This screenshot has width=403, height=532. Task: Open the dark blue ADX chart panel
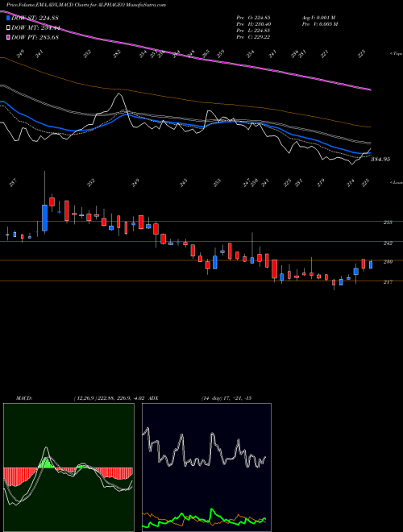click(206, 468)
